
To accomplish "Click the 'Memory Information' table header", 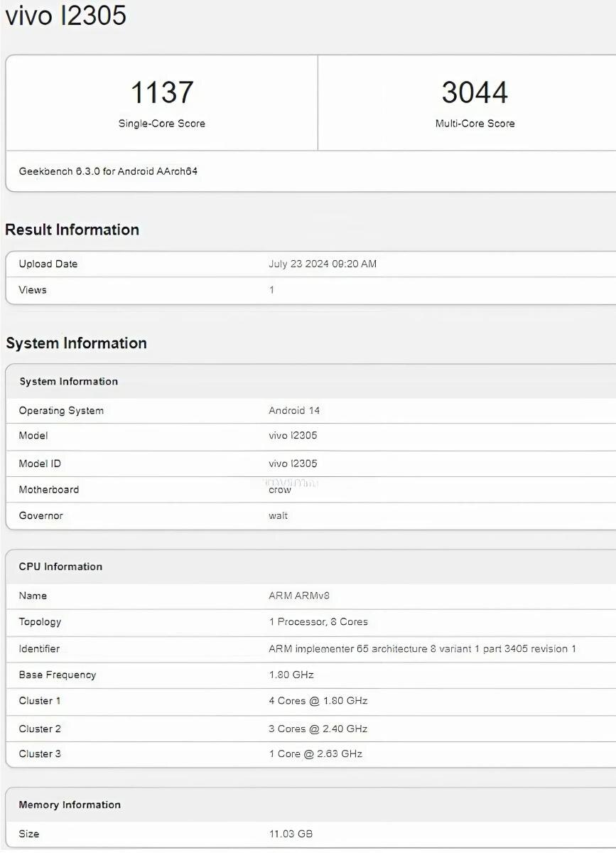I will (x=70, y=805).
